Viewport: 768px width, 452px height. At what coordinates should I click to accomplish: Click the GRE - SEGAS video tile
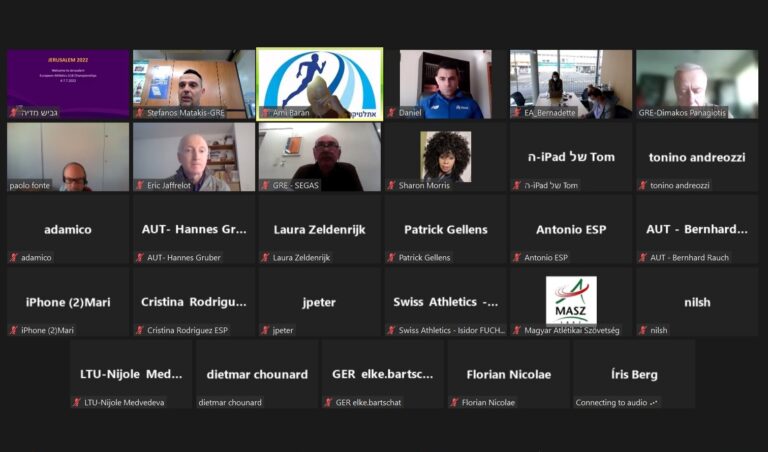point(320,157)
